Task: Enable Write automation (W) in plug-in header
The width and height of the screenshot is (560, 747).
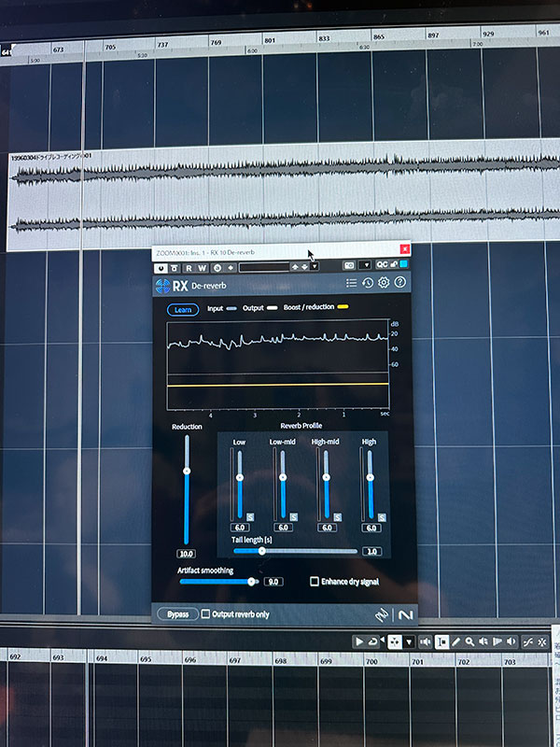Action: 202,268
